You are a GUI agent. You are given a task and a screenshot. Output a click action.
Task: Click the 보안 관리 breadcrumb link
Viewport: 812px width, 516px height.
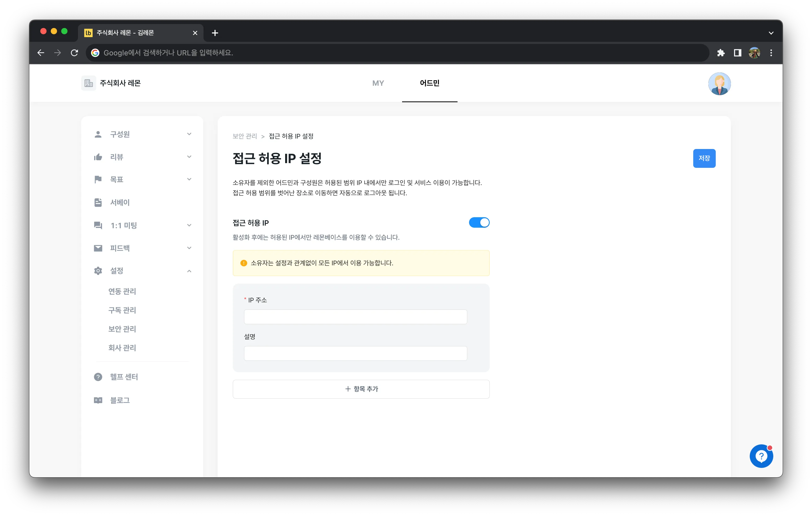point(245,136)
